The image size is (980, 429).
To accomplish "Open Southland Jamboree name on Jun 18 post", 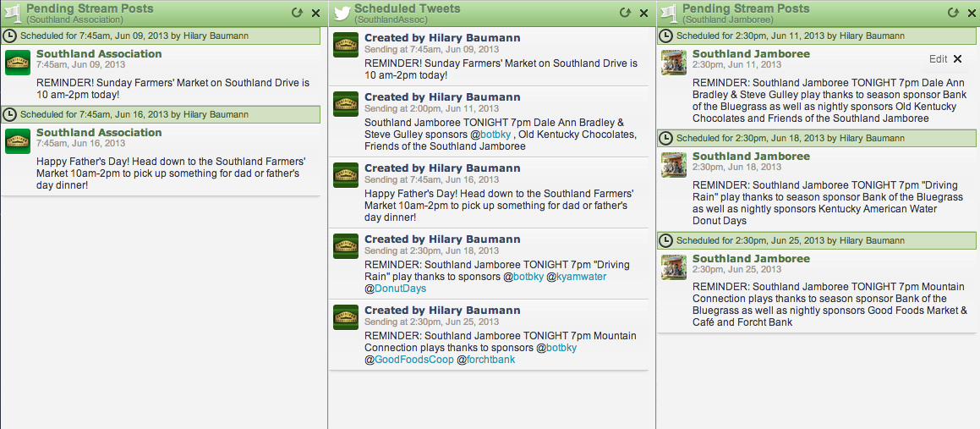I will coord(751,157).
